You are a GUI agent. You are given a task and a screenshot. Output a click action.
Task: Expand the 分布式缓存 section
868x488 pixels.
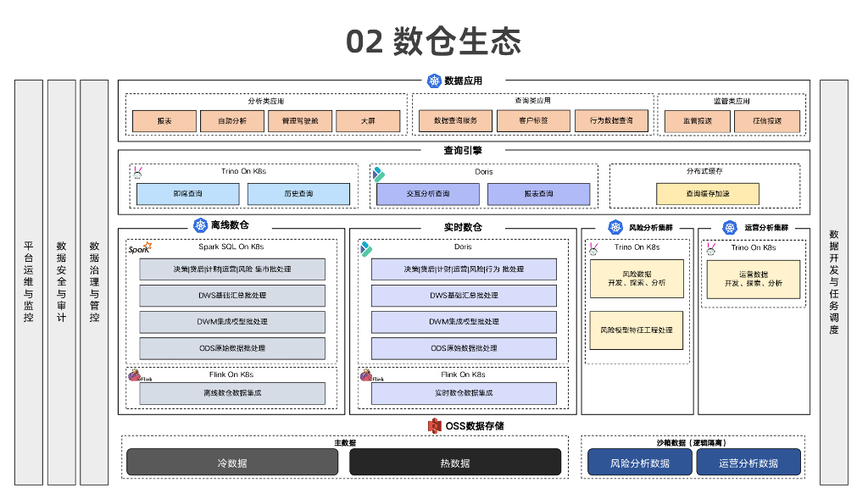(704, 171)
